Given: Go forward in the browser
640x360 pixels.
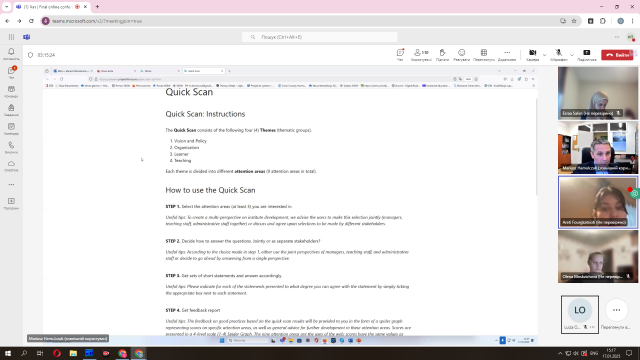Looking at the screenshot, I should [x=19, y=21].
